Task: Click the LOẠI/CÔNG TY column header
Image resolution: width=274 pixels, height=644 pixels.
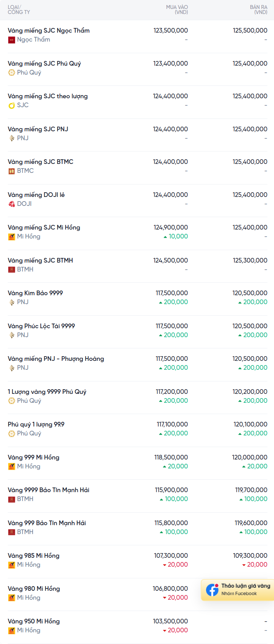Action: [19, 10]
